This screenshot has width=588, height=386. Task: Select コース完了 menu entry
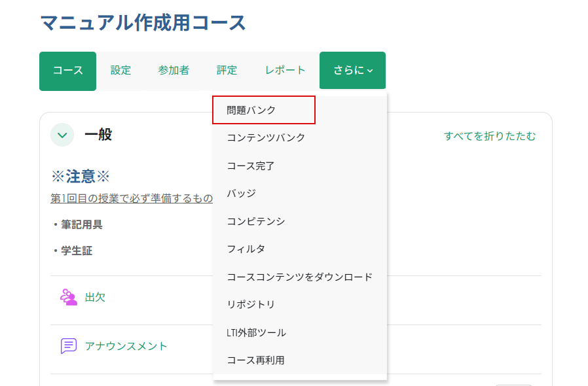tap(251, 166)
